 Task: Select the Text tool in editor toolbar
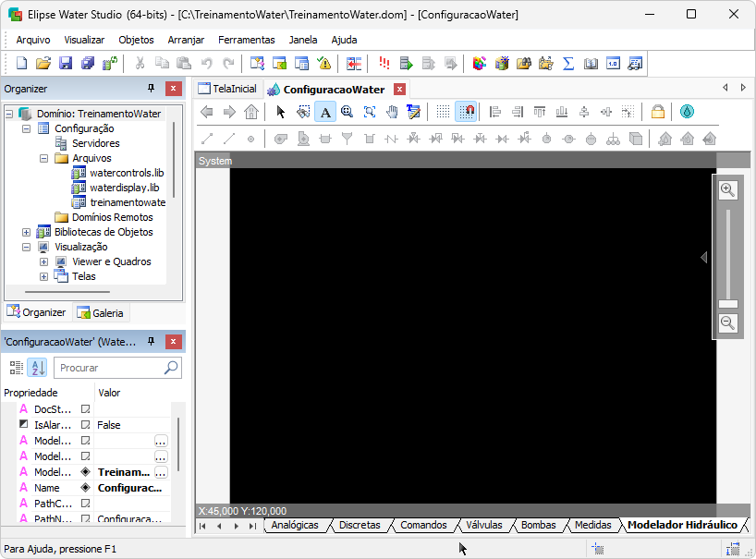pos(325,112)
